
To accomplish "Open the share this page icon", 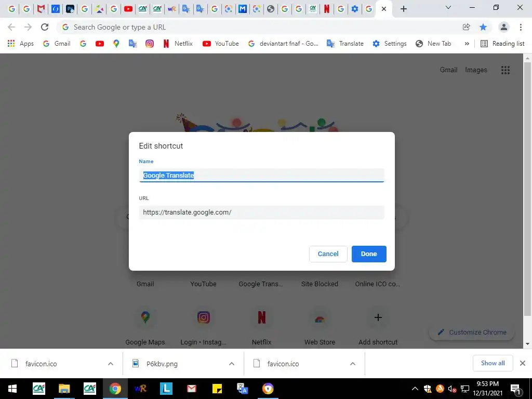I will point(466,27).
